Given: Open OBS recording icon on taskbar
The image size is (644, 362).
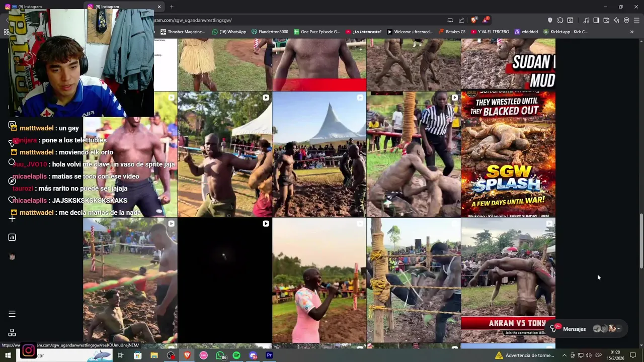Looking at the screenshot, I should click(171, 355).
